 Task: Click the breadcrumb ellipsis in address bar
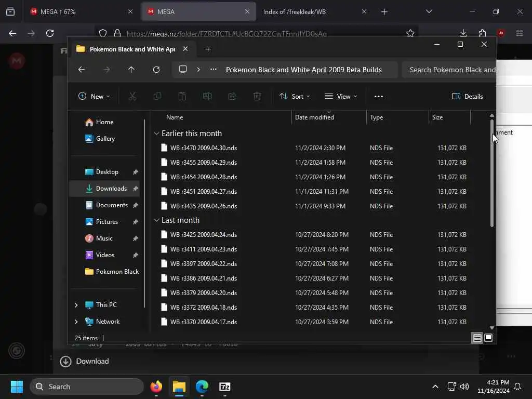point(214,69)
